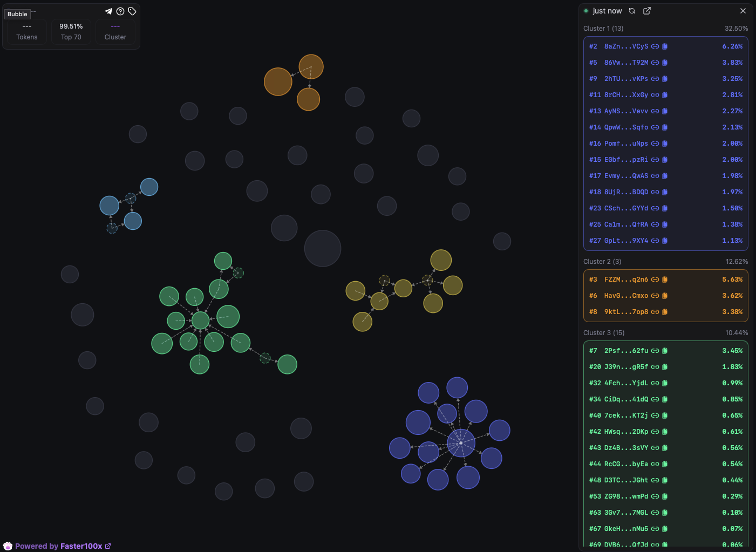Copy the address 2hTU...vKPs
The image size is (756, 552).
665,79
